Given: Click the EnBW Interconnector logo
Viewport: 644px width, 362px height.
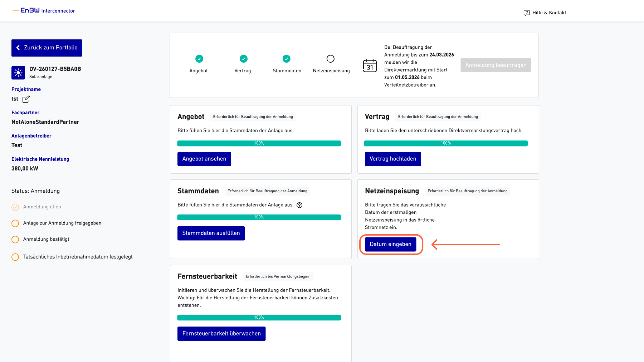Looking at the screenshot, I should (44, 11).
